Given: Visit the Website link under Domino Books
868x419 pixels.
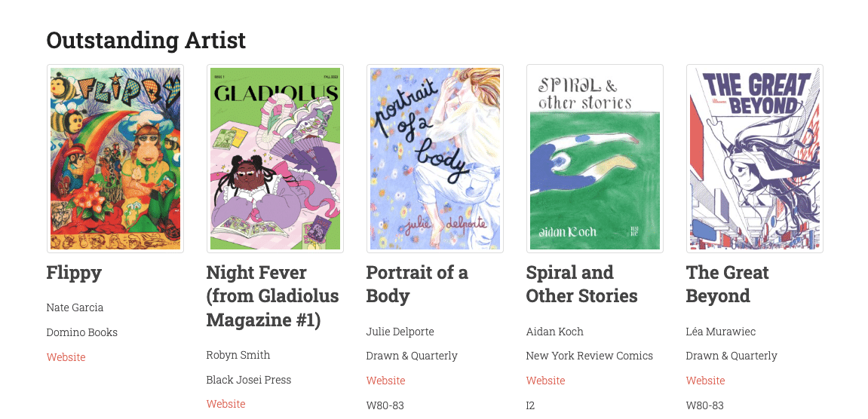Looking at the screenshot, I should pos(66,357).
